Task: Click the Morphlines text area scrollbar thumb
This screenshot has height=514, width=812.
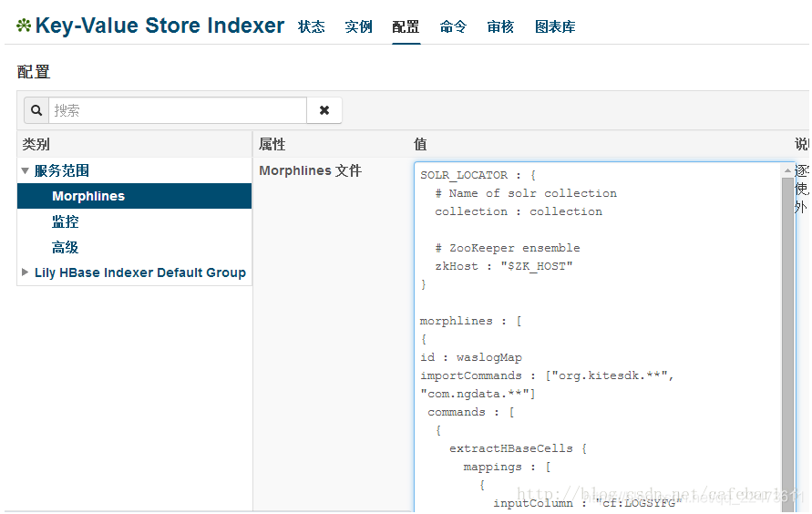Action: pyautogui.click(x=787, y=344)
